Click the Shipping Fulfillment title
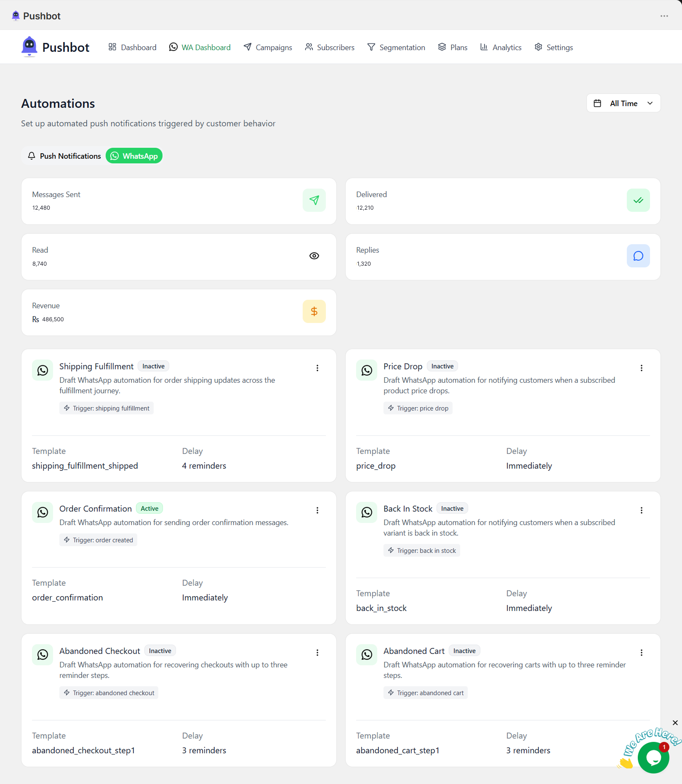The width and height of the screenshot is (682, 784). pyautogui.click(x=96, y=366)
